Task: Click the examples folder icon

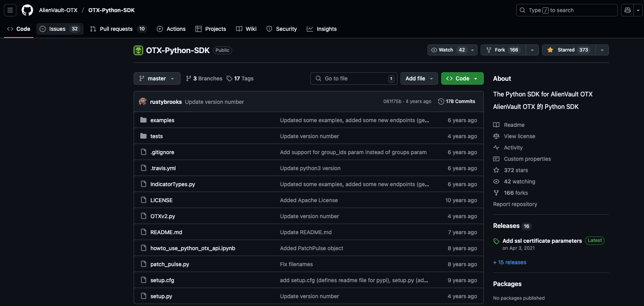Action: [143, 120]
